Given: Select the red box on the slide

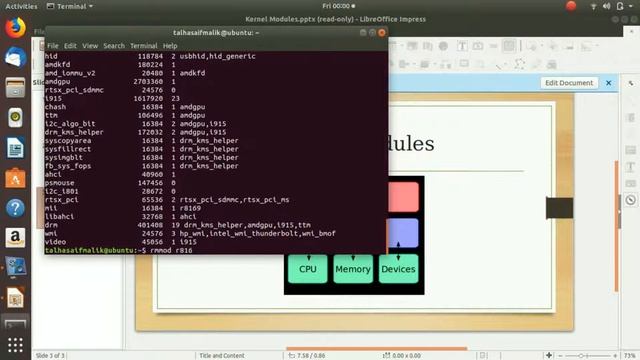Looking at the screenshot, I should pos(403,197).
